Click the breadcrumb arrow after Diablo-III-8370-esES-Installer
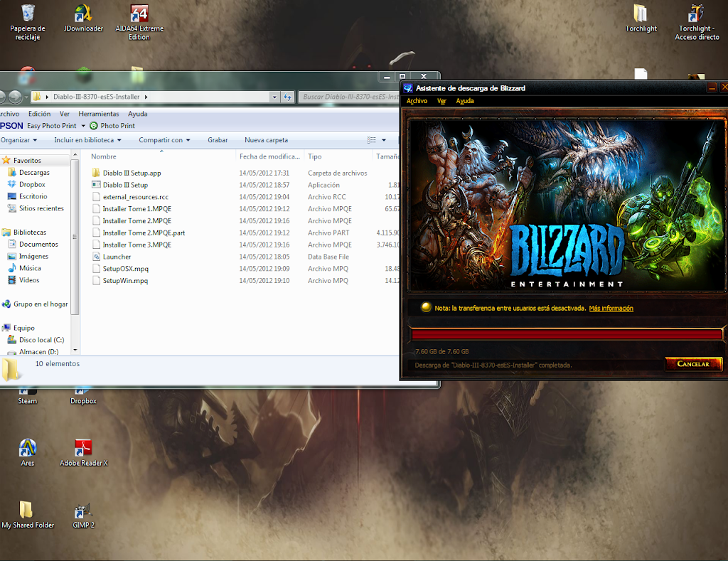This screenshot has height=561, width=728. [146, 97]
